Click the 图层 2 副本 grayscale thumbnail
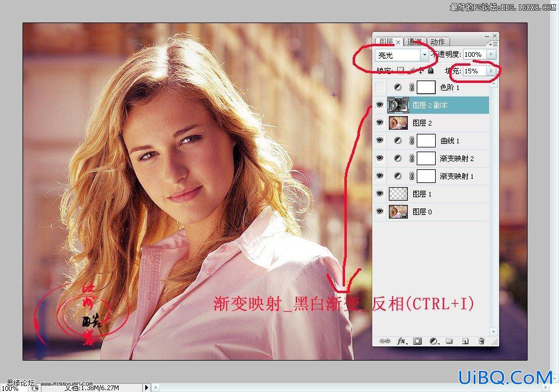The image size is (559, 392). click(398, 105)
